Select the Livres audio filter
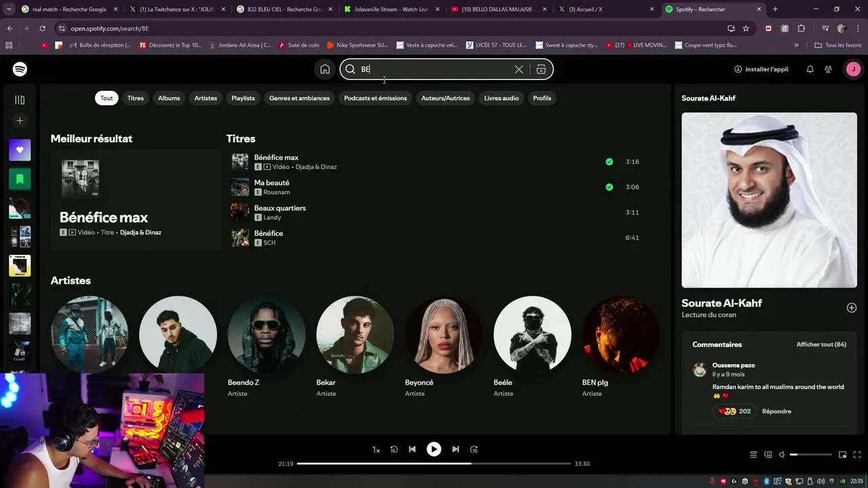868x488 pixels. (501, 98)
